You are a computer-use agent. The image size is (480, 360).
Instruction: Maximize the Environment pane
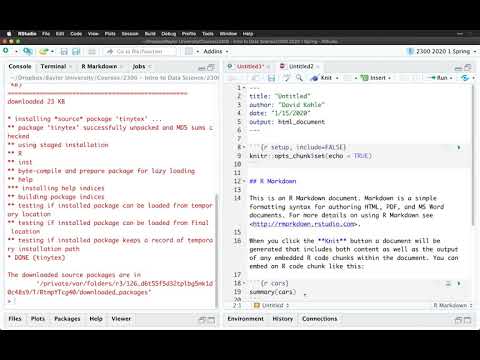pyautogui.click(x=468, y=320)
